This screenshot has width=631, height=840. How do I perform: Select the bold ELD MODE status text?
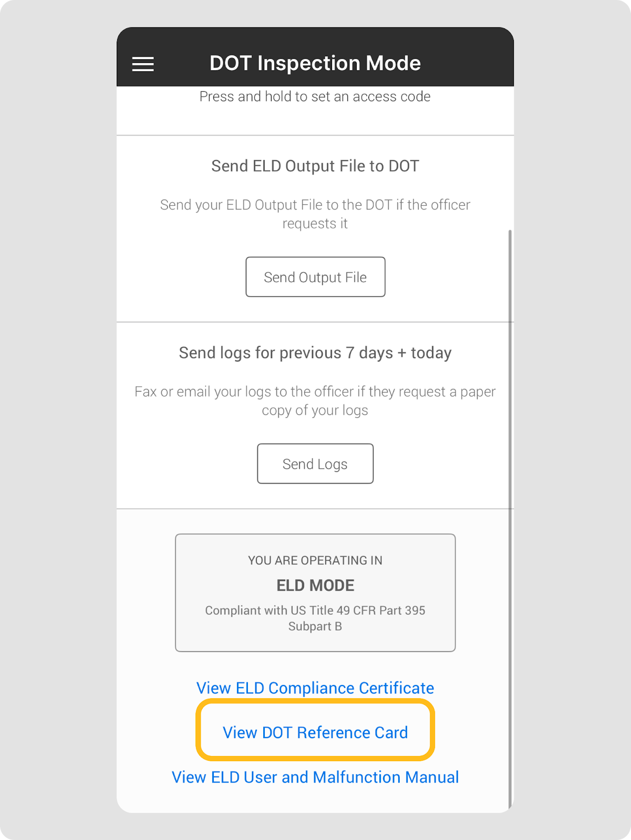pos(315,585)
